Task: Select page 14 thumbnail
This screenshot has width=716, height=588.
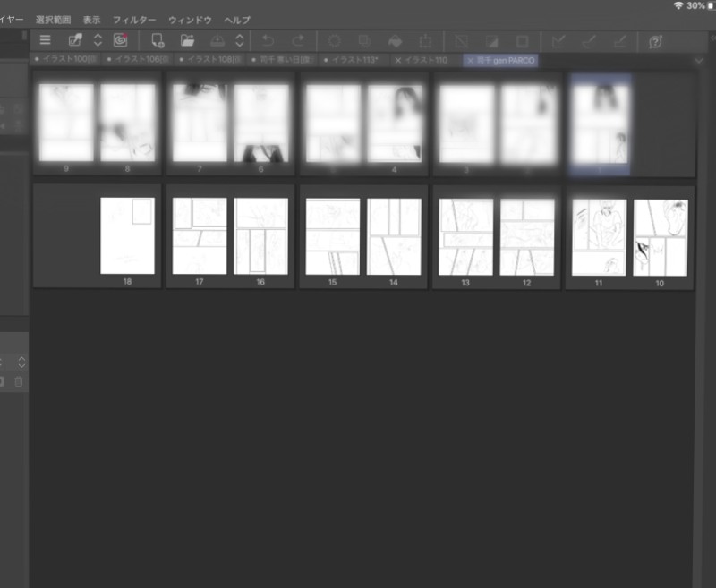Action: tap(394, 236)
